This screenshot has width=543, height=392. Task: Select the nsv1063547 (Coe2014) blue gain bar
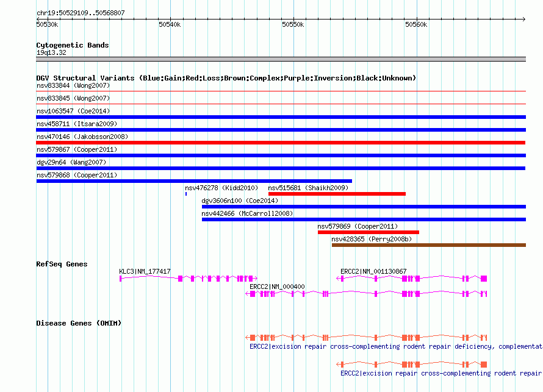(281, 117)
